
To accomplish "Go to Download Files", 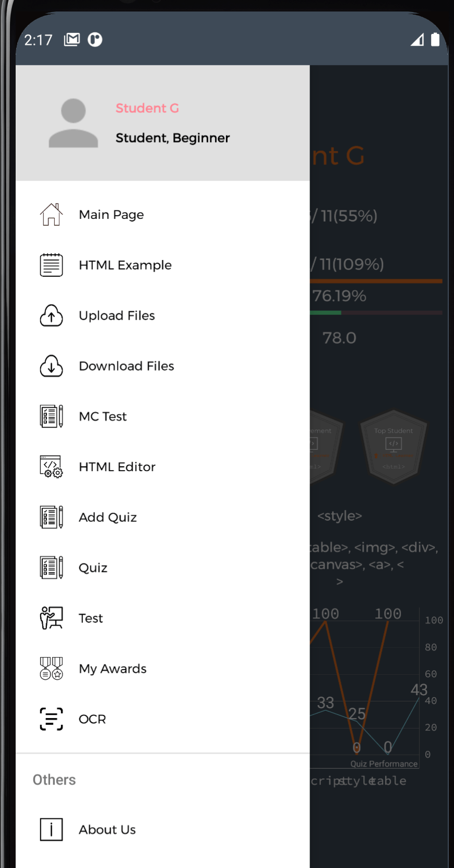I will click(162, 366).
